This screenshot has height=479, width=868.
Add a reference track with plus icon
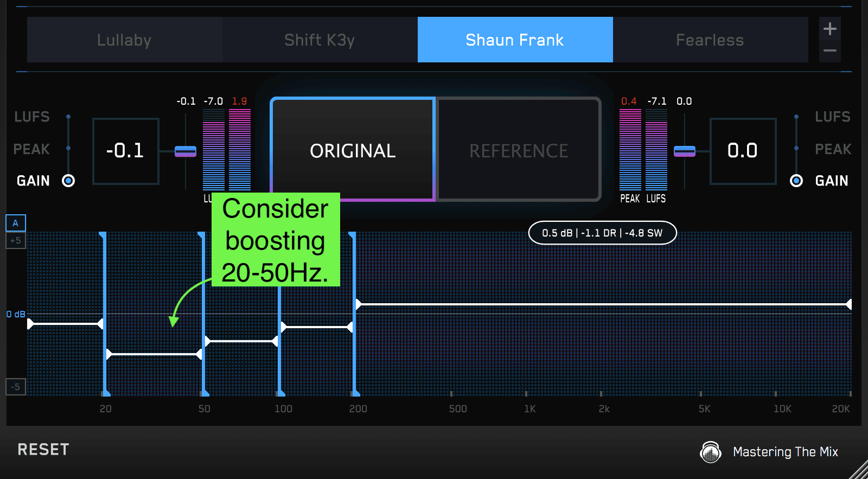pyautogui.click(x=829, y=29)
